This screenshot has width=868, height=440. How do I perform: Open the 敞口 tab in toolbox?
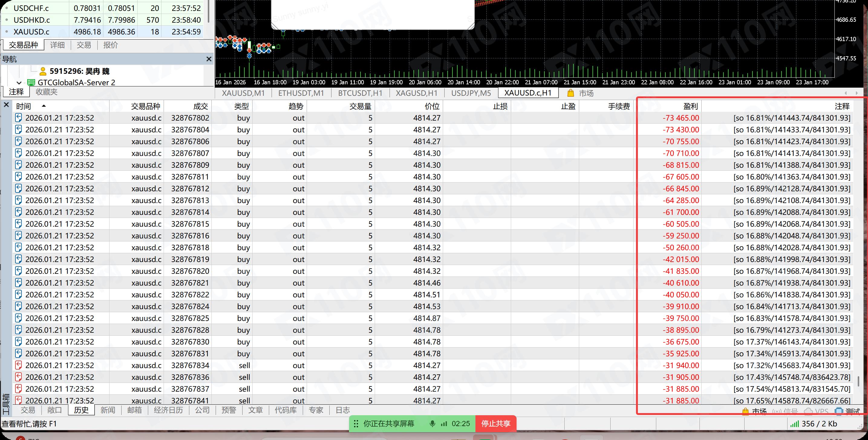(54, 410)
